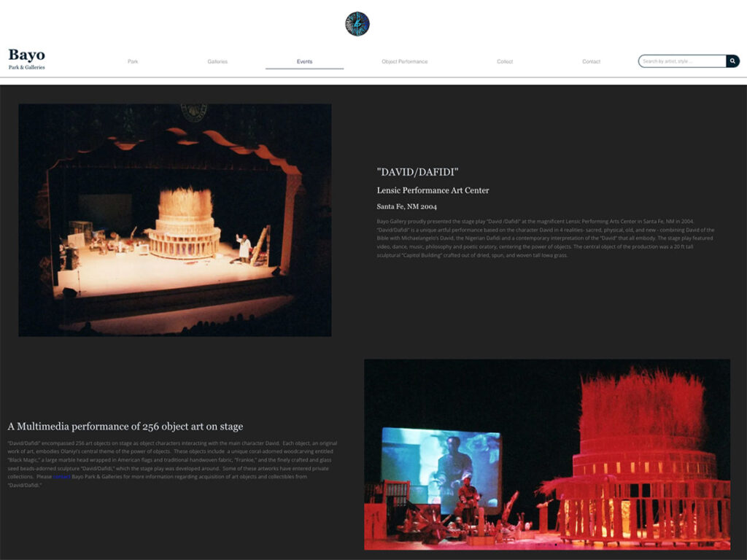Select the Events menu item
The height and width of the screenshot is (560, 747).
tap(304, 61)
